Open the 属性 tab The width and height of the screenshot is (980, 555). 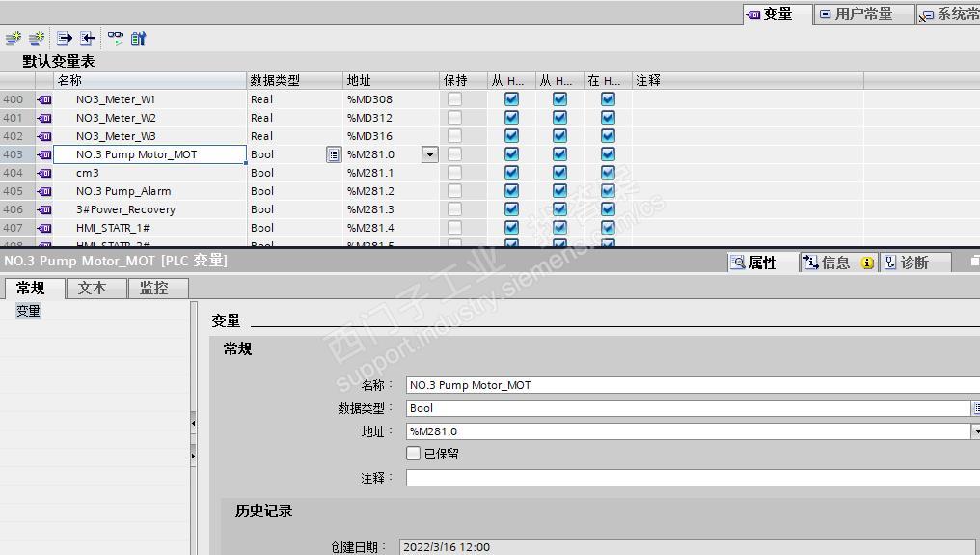(x=762, y=263)
